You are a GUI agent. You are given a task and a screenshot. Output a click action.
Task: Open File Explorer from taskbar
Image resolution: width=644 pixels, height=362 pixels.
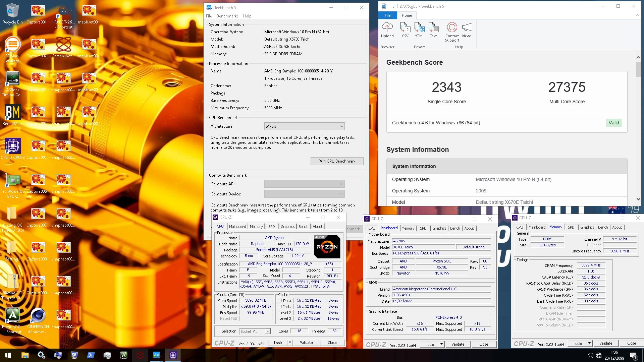[x=25, y=355]
